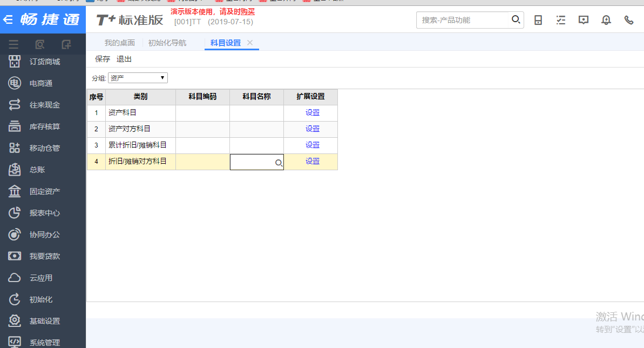
Task: Click 设置 link for 累计折旧/摊销科目 row
Action: coord(312,145)
